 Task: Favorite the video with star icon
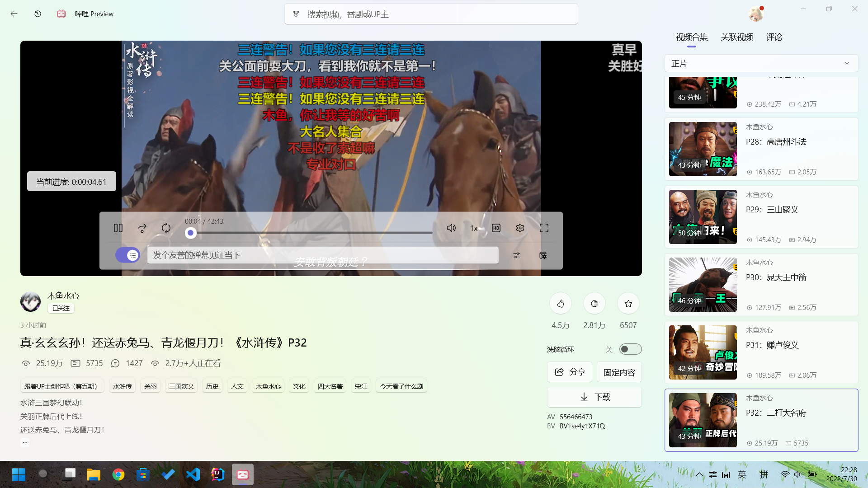pyautogui.click(x=628, y=304)
